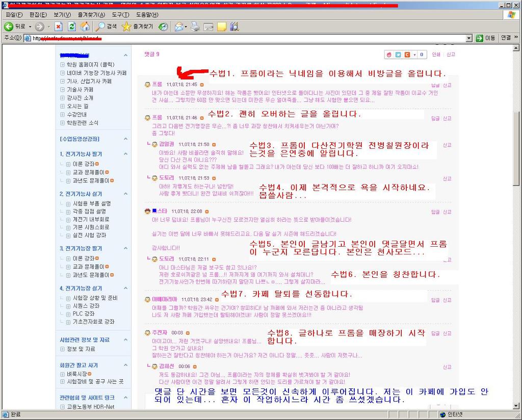Click the Edit page toolbar icon
Viewport: 522px width, 420px height.
coord(208,27)
